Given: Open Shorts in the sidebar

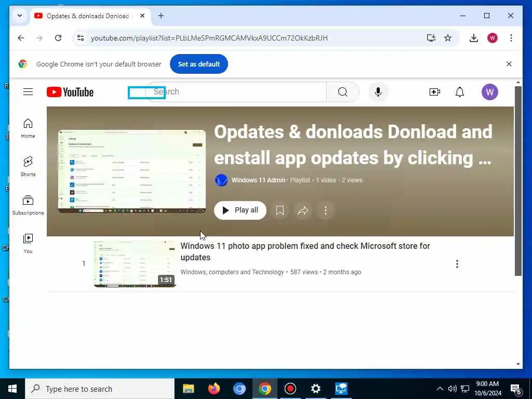Looking at the screenshot, I should click(x=28, y=167).
